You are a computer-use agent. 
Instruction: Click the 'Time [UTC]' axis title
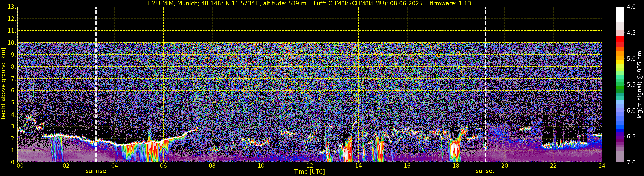click(310, 172)
